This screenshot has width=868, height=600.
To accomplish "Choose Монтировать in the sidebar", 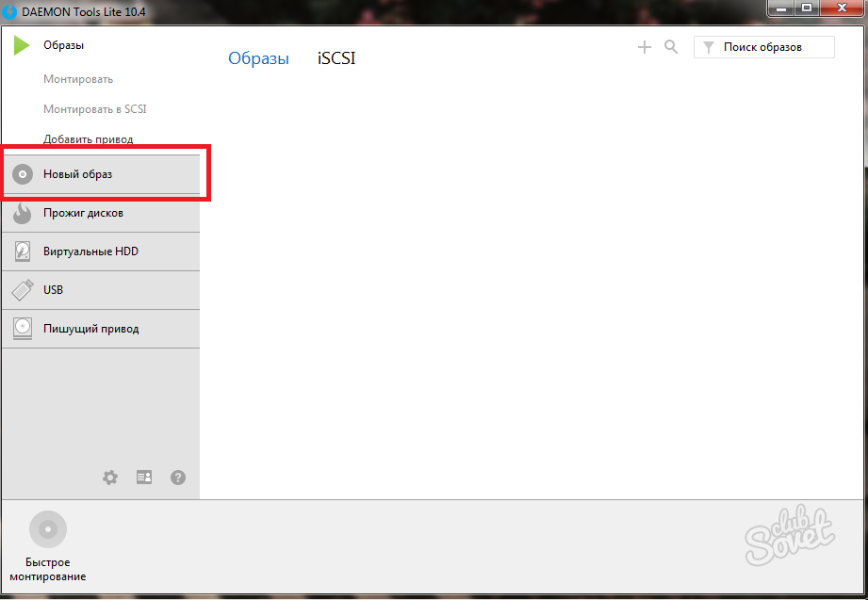I will click(78, 79).
